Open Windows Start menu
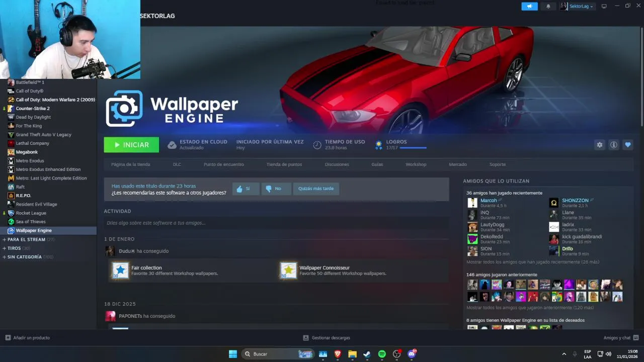 click(x=233, y=354)
